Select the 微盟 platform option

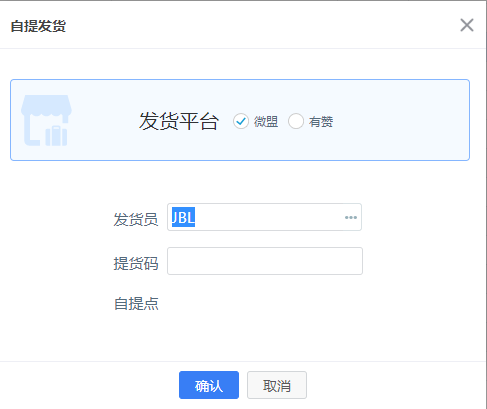(x=241, y=121)
